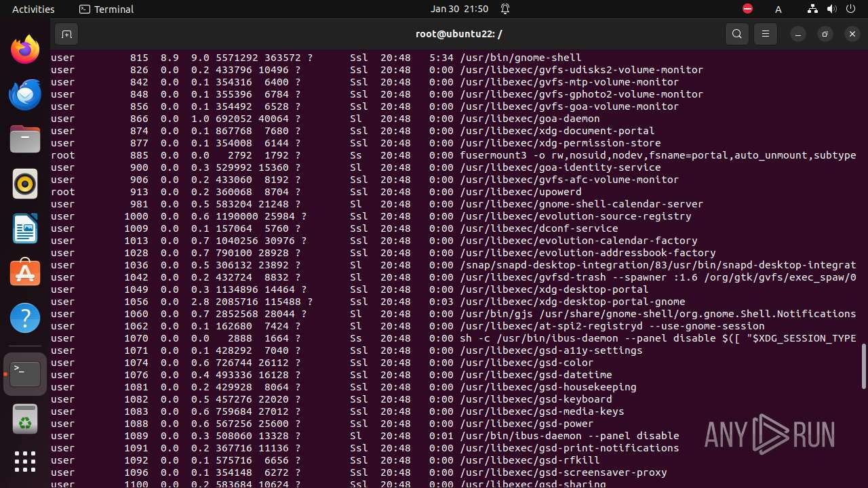Click the gsd-housekeeping process text
This screenshot has width=868, height=488.
coord(548,387)
